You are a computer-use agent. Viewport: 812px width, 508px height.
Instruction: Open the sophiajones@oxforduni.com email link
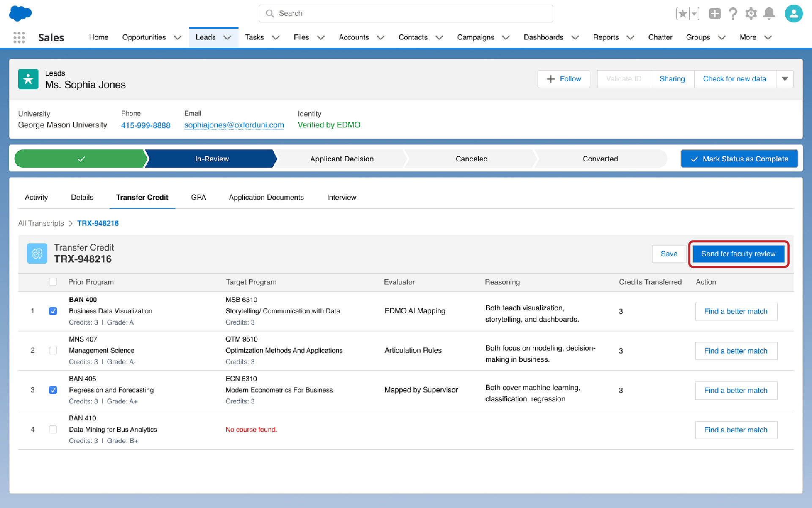coord(234,125)
